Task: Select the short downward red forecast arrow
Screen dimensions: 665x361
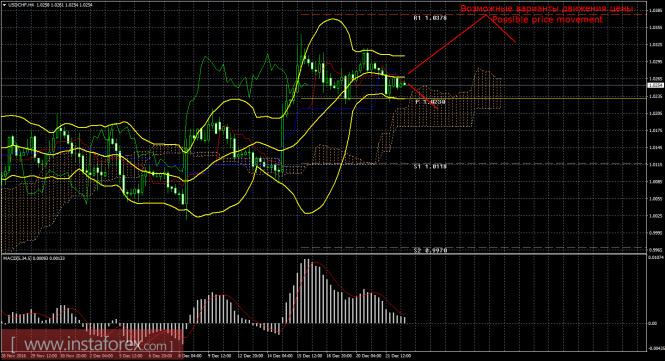Action: click(x=422, y=96)
